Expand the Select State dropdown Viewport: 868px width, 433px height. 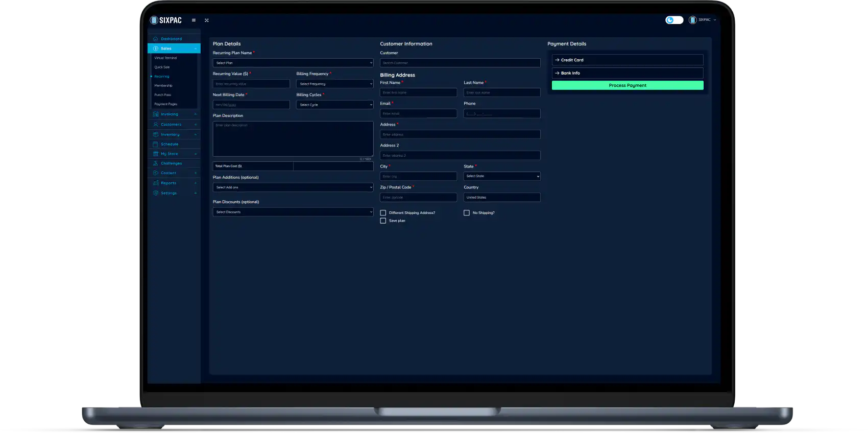click(x=501, y=176)
